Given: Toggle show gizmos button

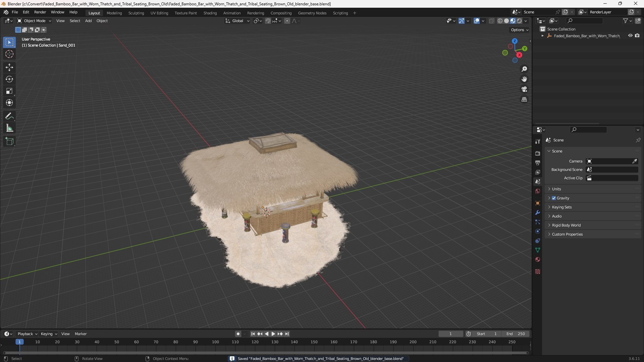Looking at the screenshot, I should pyautogui.click(x=462, y=21).
